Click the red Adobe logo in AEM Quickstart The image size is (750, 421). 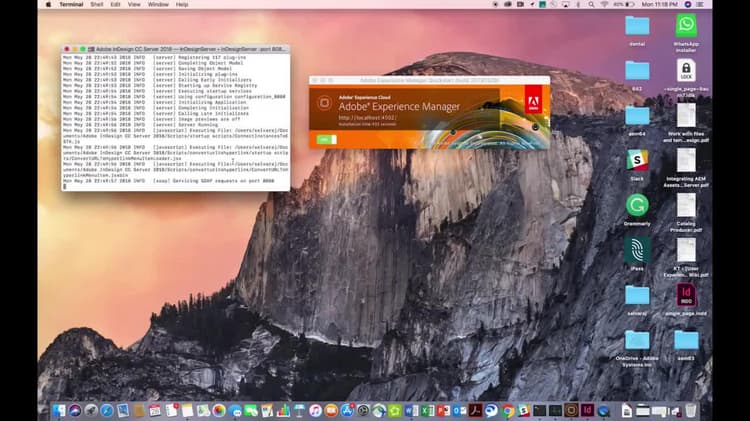point(533,100)
